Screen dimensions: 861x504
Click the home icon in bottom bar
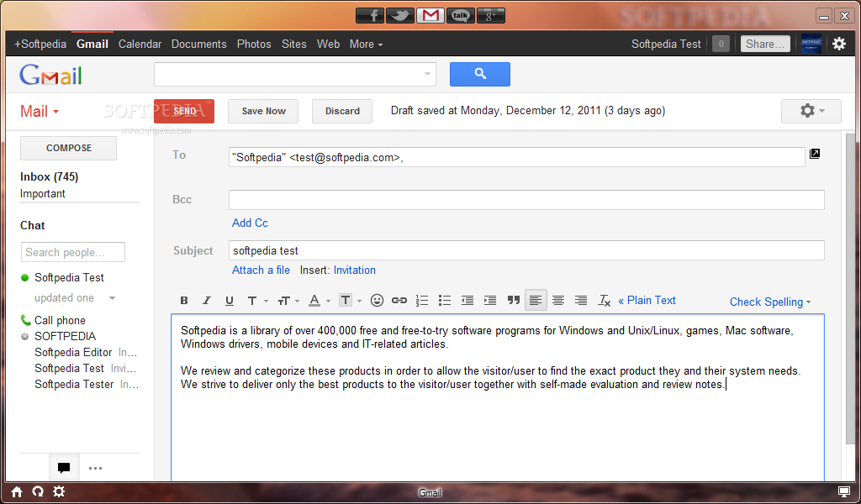(x=17, y=492)
